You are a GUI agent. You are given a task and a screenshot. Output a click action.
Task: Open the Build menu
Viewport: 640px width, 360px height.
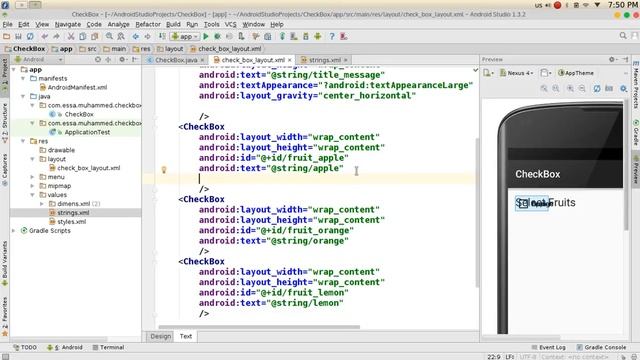[173, 24]
